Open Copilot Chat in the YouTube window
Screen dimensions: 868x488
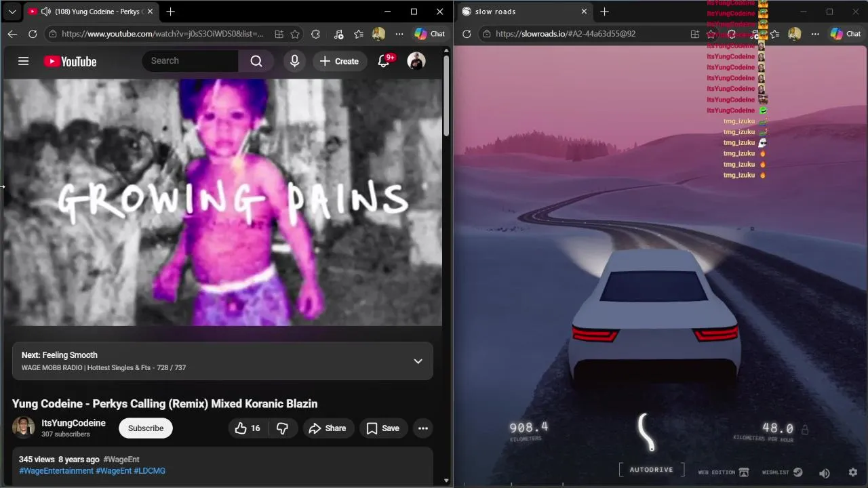(x=430, y=34)
